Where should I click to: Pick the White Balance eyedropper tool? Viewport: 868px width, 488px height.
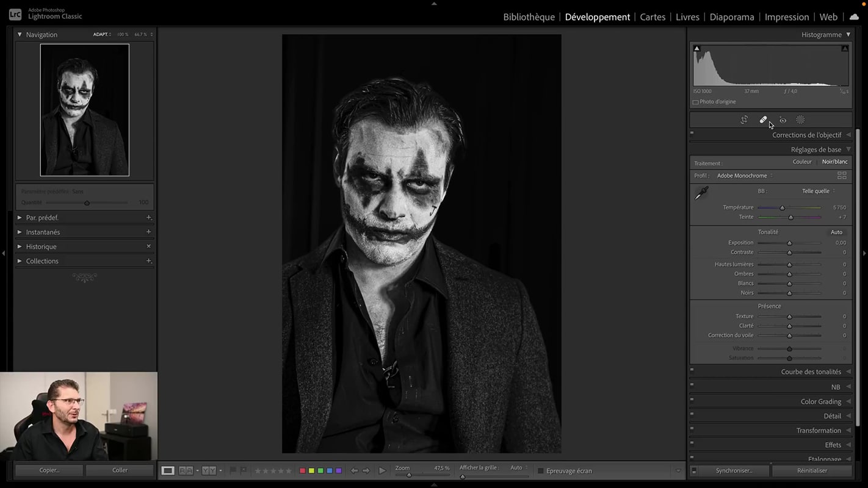tap(702, 193)
